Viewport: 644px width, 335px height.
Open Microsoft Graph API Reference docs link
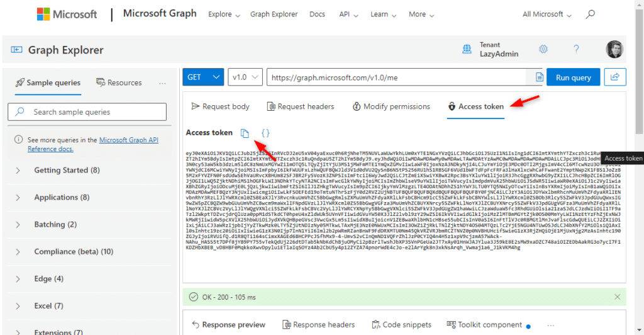(x=93, y=144)
